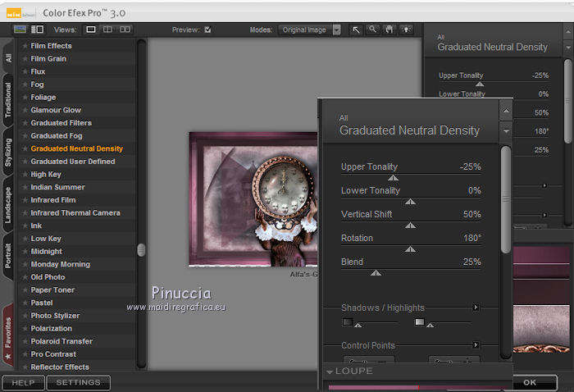Switch to single image view
The height and width of the screenshot is (392, 574).
pyautogui.click(x=91, y=30)
